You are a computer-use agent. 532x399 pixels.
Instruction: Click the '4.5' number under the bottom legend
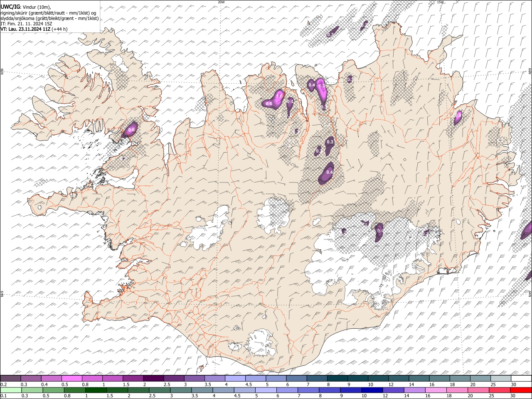(237, 396)
